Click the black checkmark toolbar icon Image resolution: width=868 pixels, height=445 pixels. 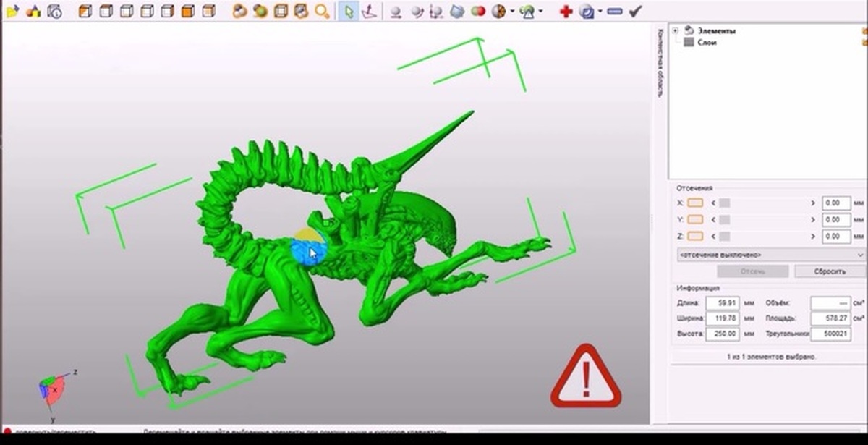(635, 11)
